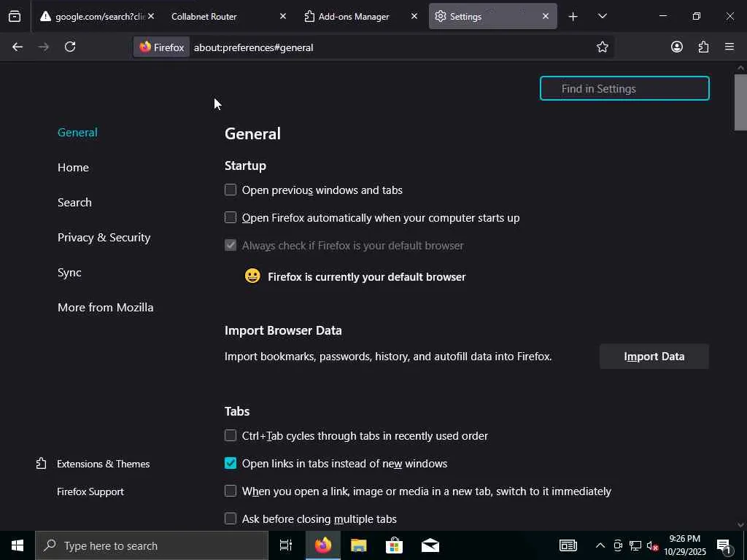Screen dimensions: 747x560
Task: Open the Firefox account icon
Action: click(x=676, y=47)
